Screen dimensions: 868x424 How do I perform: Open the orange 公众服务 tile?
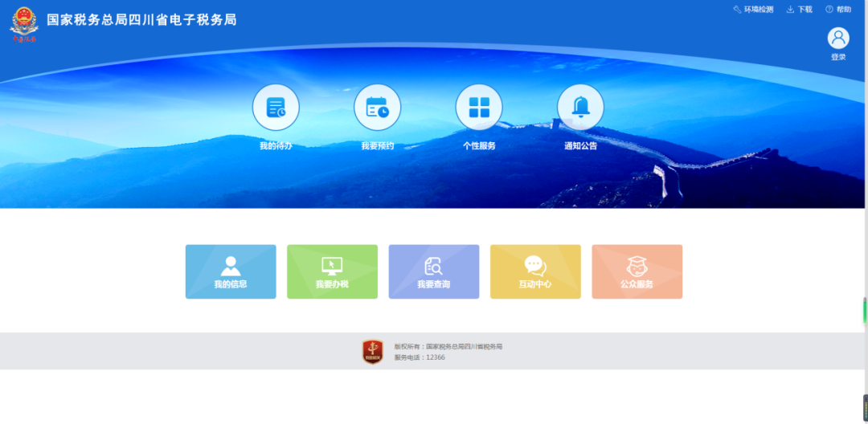click(637, 271)
